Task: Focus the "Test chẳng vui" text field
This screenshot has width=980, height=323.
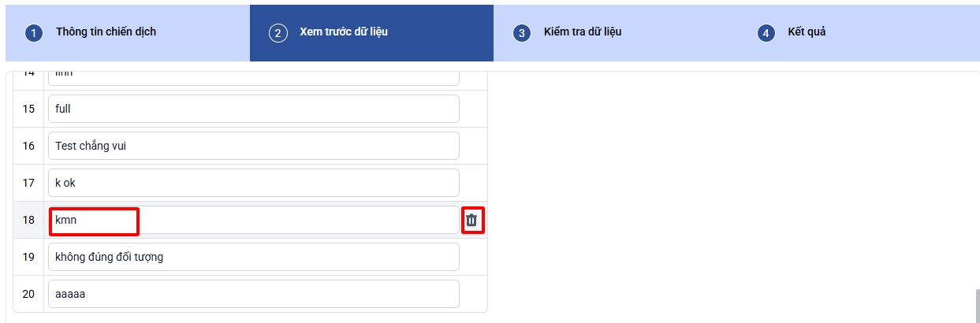Action: [253, 146]
